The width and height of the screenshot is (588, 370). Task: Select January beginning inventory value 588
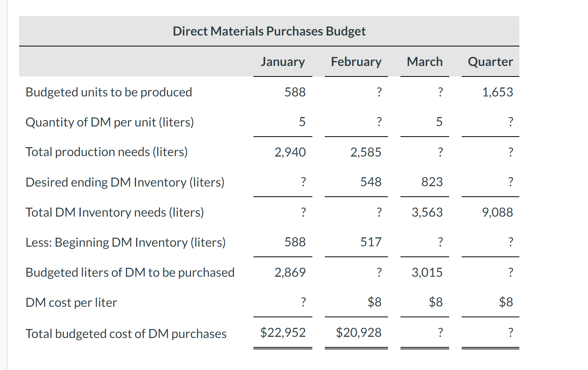click(295, 242)
